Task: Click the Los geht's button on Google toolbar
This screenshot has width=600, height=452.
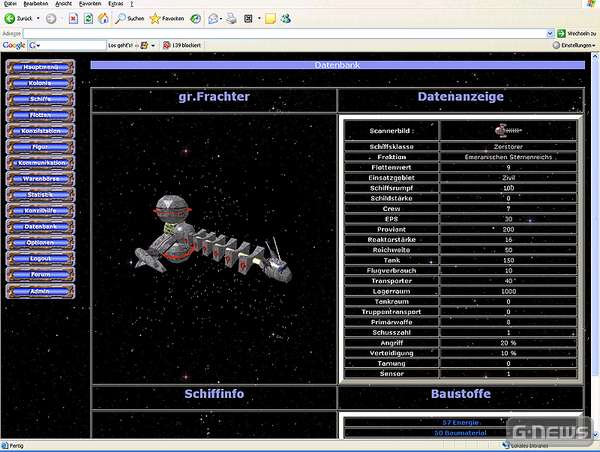Action: point(122,46)
